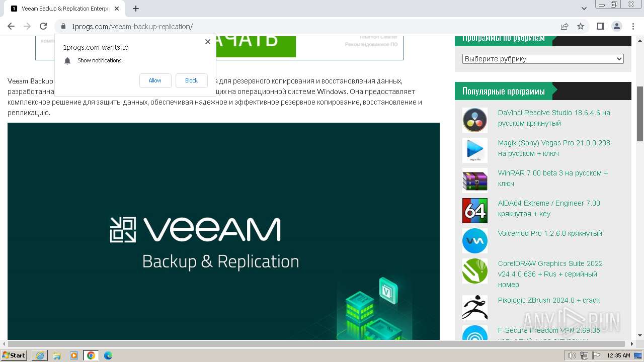
Task: Click the AIDA64 icon
Action: (475, 211)
